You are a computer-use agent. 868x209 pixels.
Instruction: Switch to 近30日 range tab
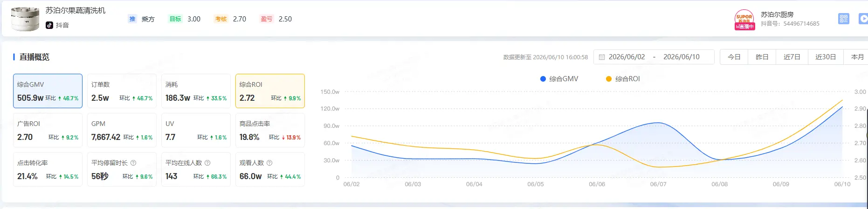(826, 57)
